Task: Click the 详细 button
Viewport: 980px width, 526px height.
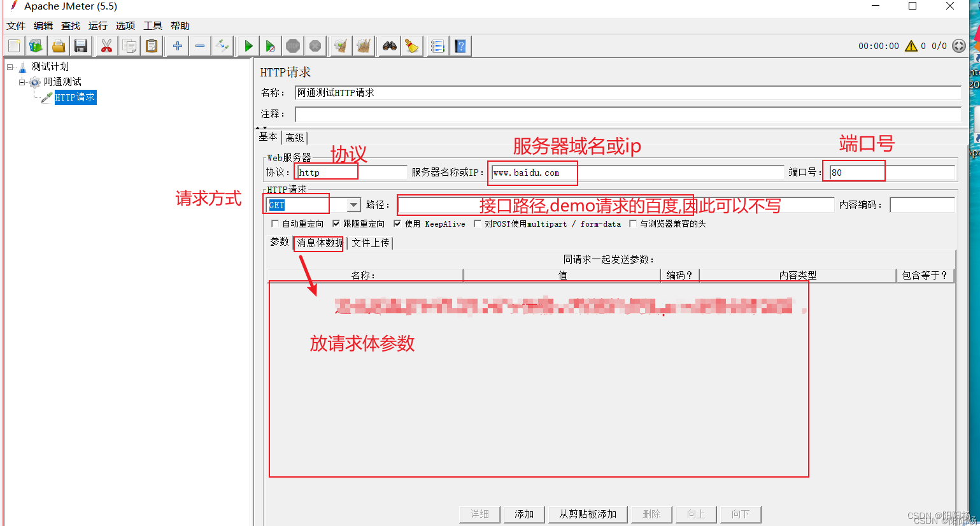Action: tap(479, 515)
